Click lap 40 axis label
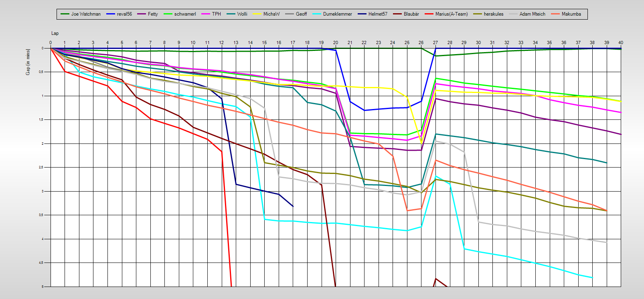The height and width of the screenshot is (299, 644). tap(621, 42)
